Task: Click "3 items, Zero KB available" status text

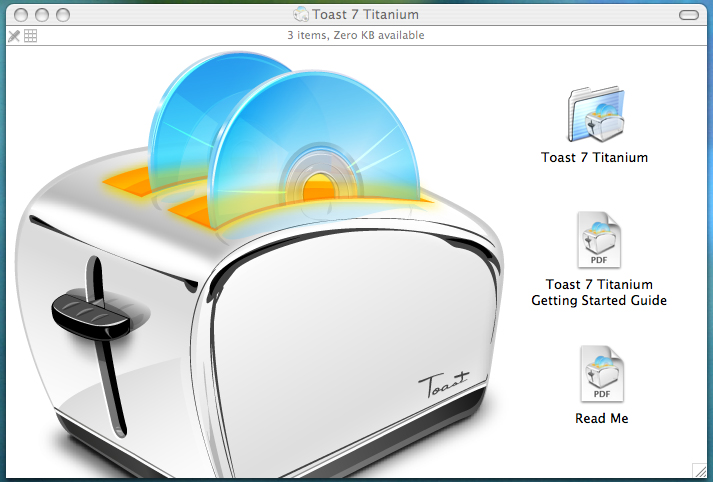Action: point(356,35)
